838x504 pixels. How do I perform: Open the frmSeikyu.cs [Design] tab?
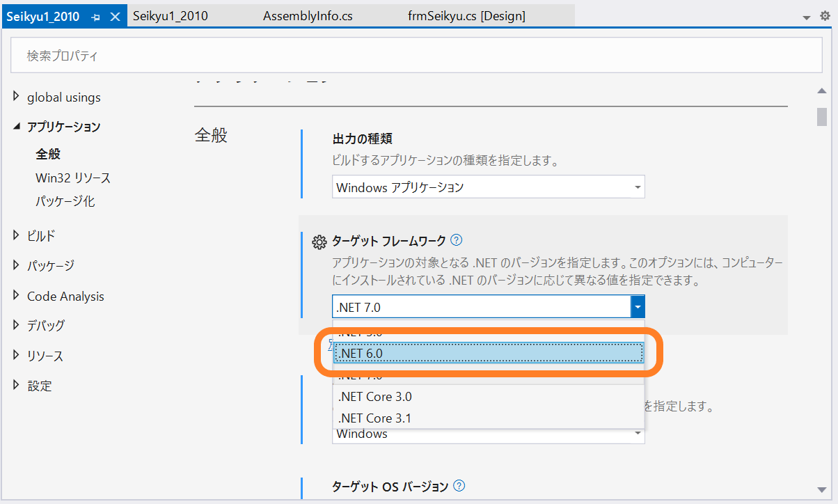(466, 16)
